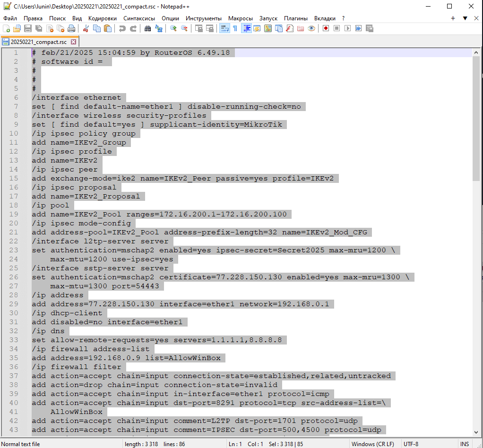The image size is (483, 448).
Task: Close the 20250221_compact.rsc tab
Action: (x=73, y=42)
